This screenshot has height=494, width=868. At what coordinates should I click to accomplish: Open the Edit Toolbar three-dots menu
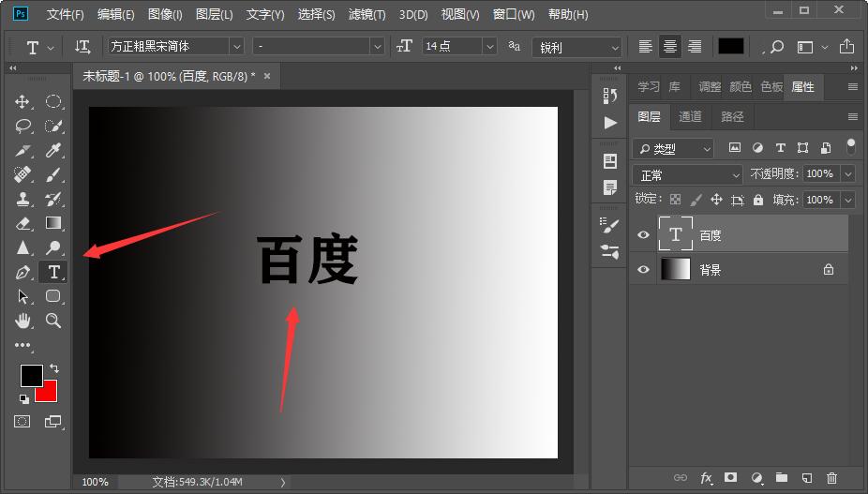(x=22, y=345)
